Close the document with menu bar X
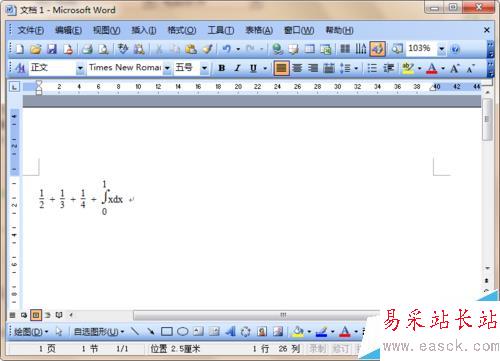Screen dimensions: 500x361 [486, 30]
